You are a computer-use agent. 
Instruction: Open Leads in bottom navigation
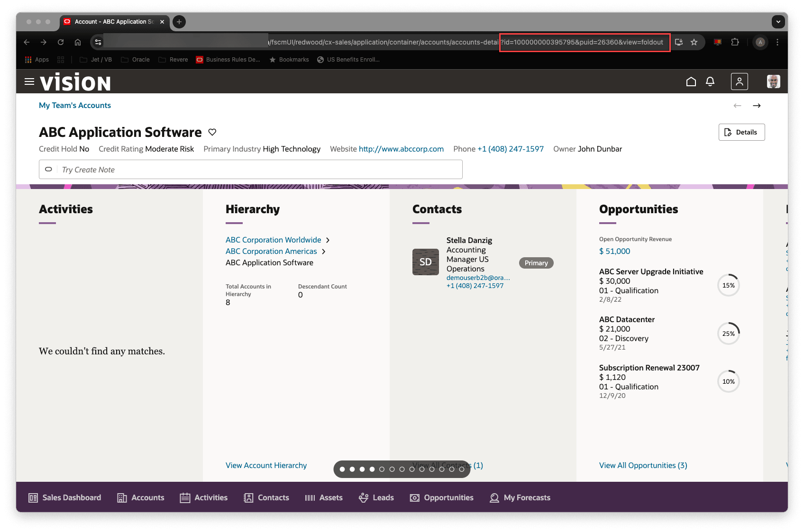(x=376, y=497)
